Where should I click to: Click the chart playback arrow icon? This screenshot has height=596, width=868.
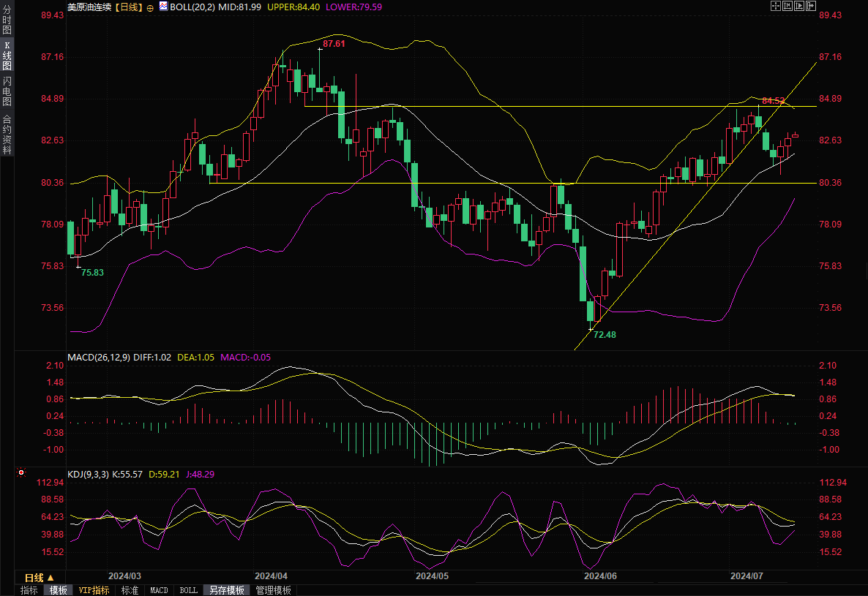tap(799, 6)
